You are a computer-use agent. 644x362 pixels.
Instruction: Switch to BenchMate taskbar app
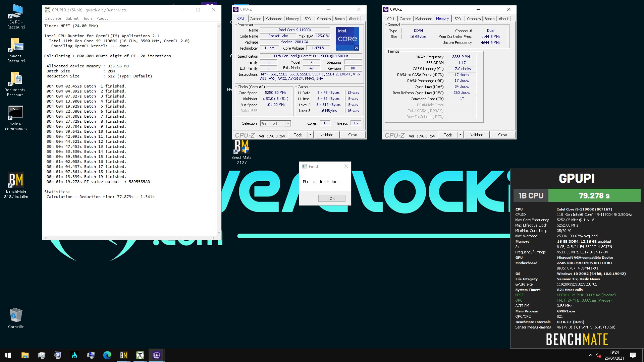point(123,355)
